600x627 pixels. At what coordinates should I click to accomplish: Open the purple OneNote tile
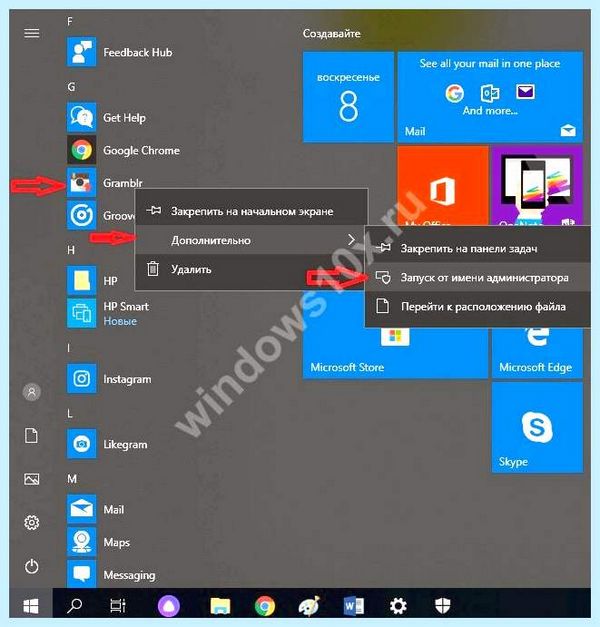click(x=537, y=186)
